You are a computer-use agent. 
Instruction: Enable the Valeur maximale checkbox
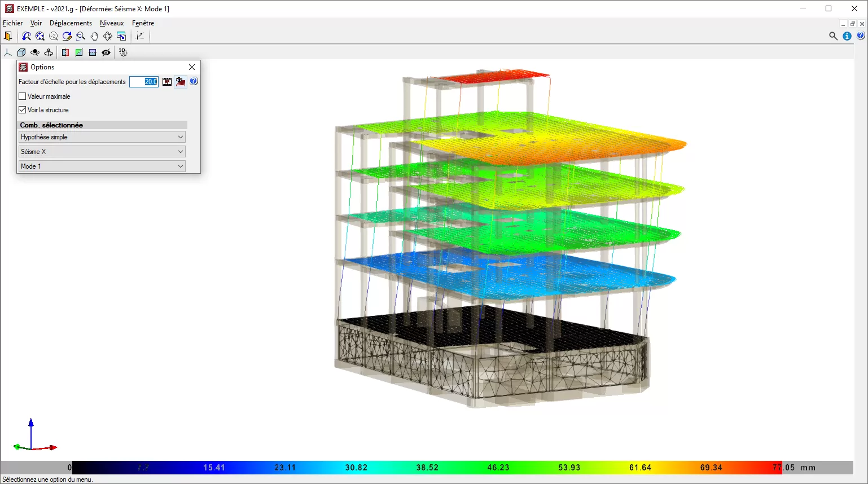click(23, 96)
